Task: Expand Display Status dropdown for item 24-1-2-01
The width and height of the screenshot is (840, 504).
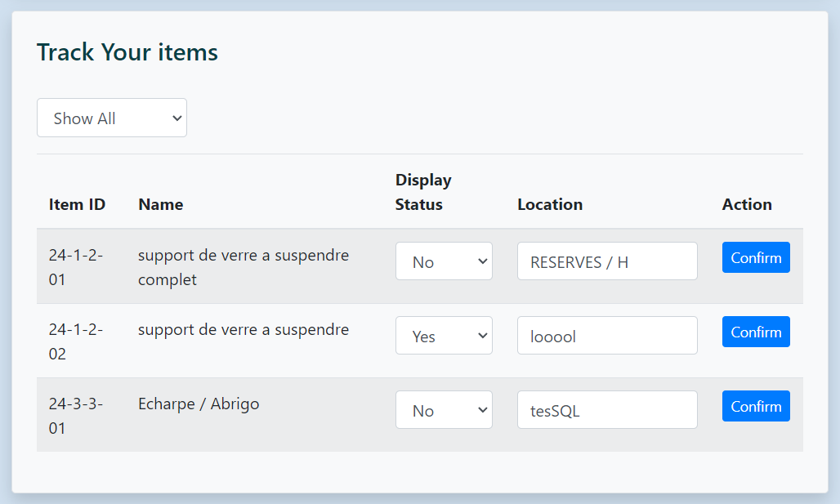Action: coord(444,261)
